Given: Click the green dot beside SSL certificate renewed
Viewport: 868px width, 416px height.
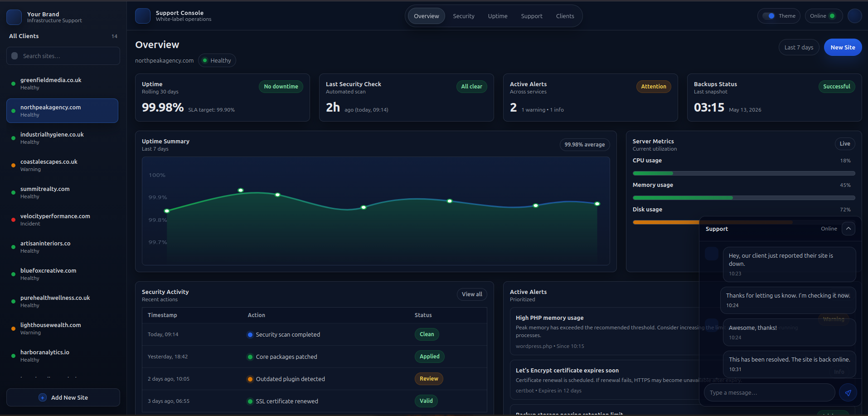Looking at the screenshot, I should pos(250,401).
